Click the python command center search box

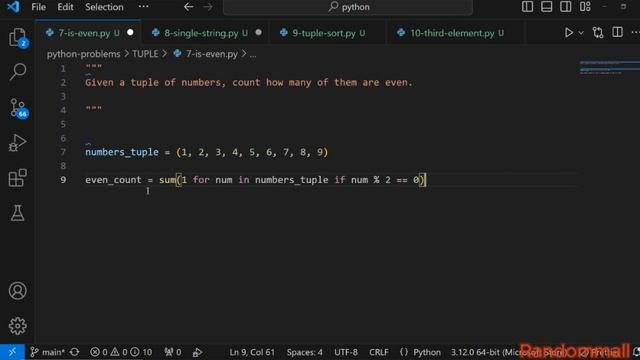click(x=348, y=7)
